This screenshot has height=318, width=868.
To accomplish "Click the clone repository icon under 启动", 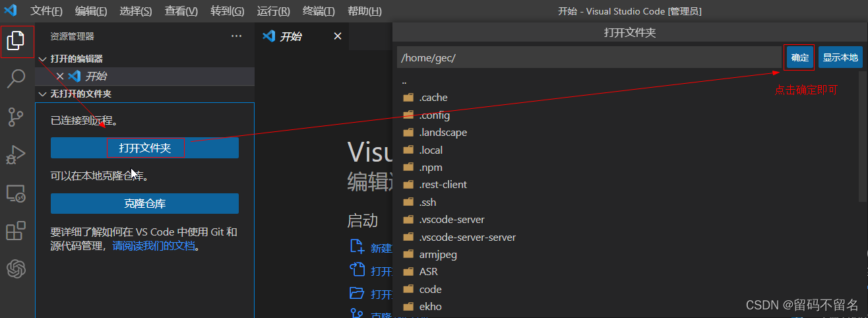I will 357,313.
